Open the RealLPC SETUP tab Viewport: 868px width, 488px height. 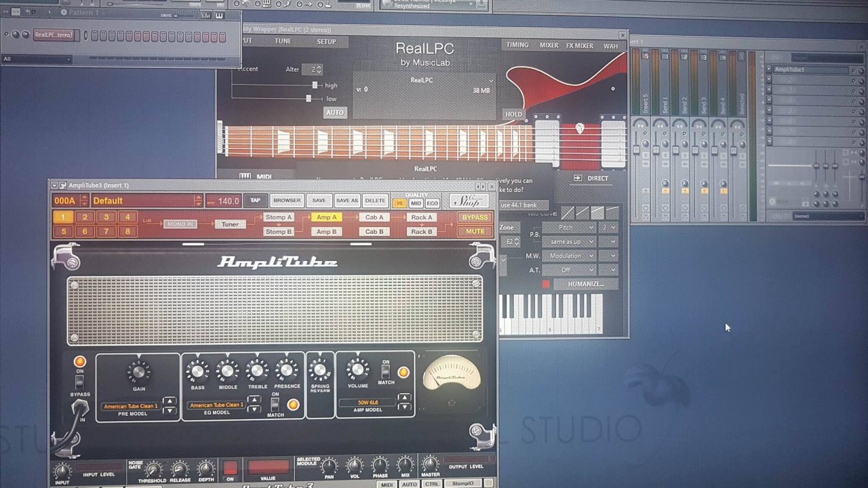326,41
